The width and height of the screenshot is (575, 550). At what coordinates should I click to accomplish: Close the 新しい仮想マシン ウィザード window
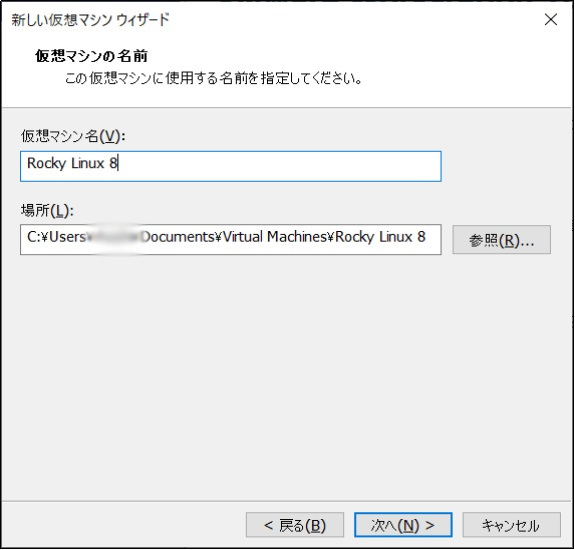551,19
